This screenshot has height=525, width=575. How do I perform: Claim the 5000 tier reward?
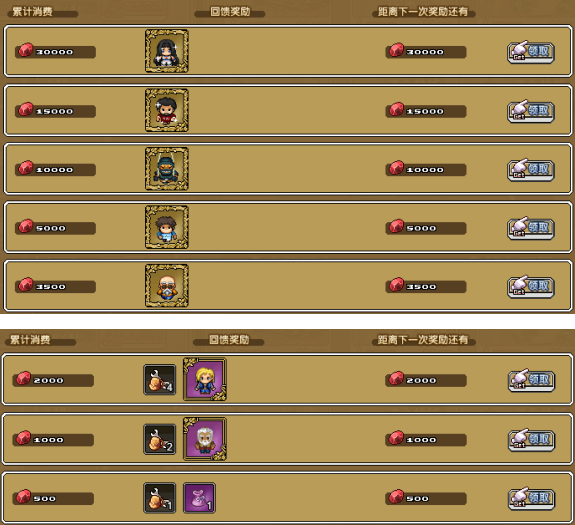click(x=531, y=228)
